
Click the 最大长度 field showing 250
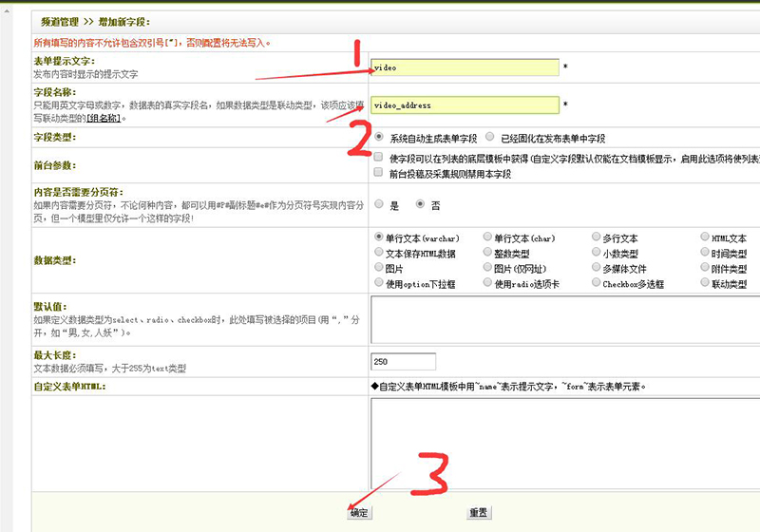[x=403, y=361]
